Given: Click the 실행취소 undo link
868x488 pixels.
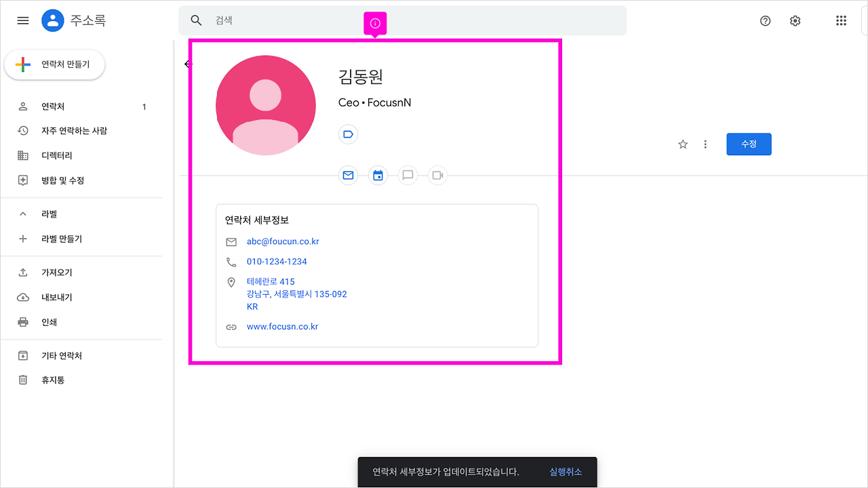Looking at the screenshot, I should pyautogui.click(x=566, y=471).
